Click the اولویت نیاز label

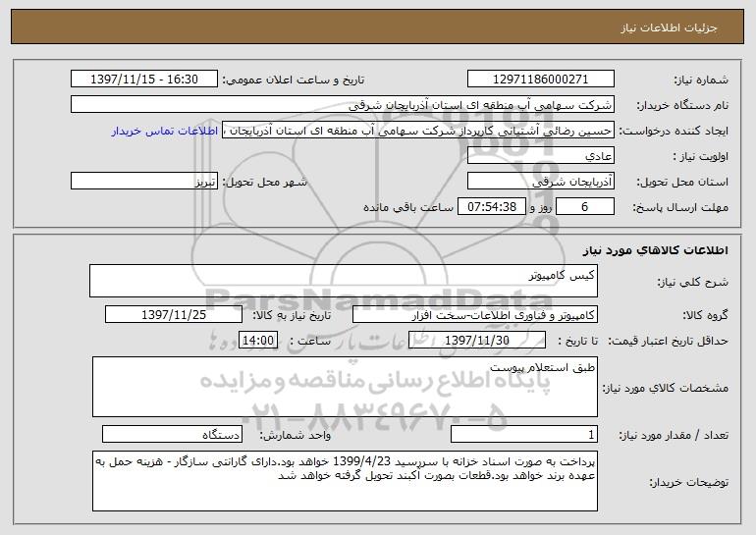coord(701,157)
